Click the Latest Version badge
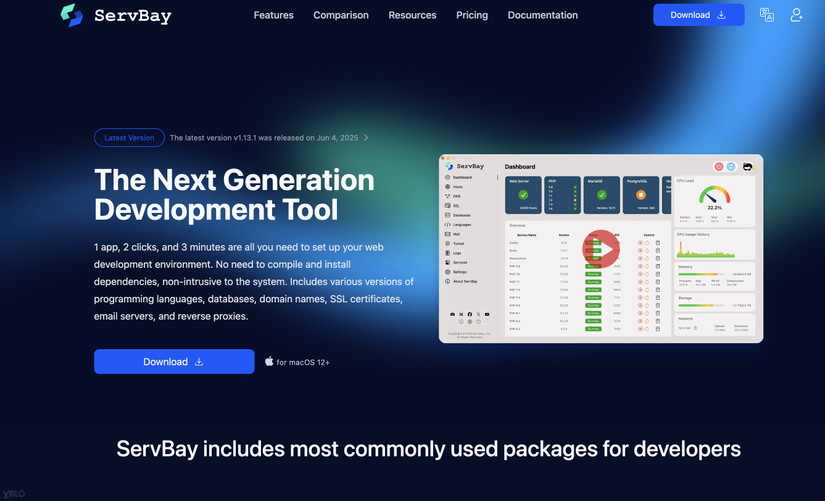The height and width of the screenshot is (501, 825). [129, 137]
